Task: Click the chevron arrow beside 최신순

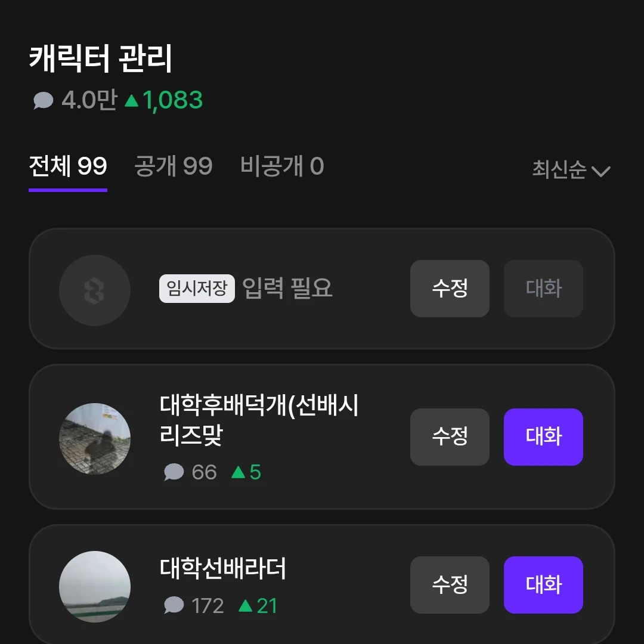Action: [600, 172]
